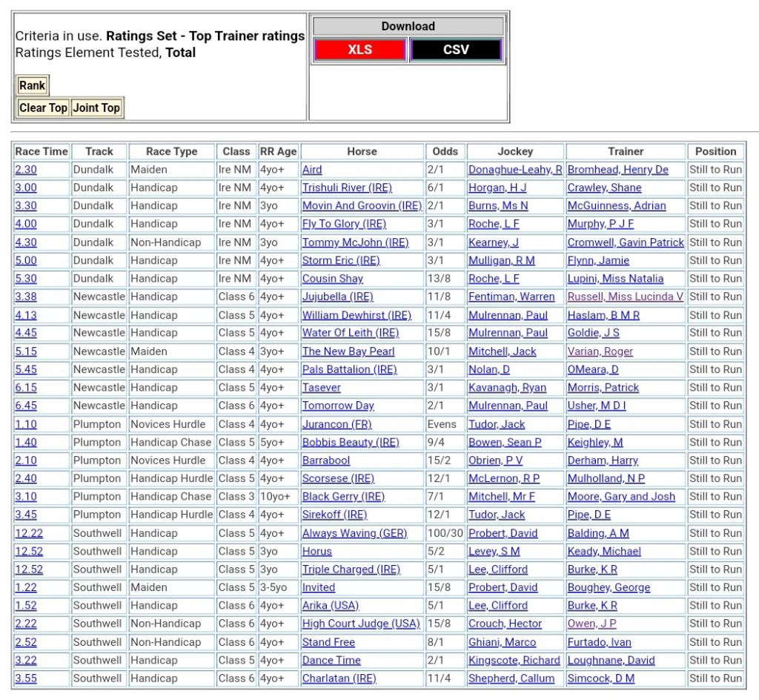Click the 3.55 Southwell race time link
The width and height of the screenshot is (759, 700).
(26, 678)
